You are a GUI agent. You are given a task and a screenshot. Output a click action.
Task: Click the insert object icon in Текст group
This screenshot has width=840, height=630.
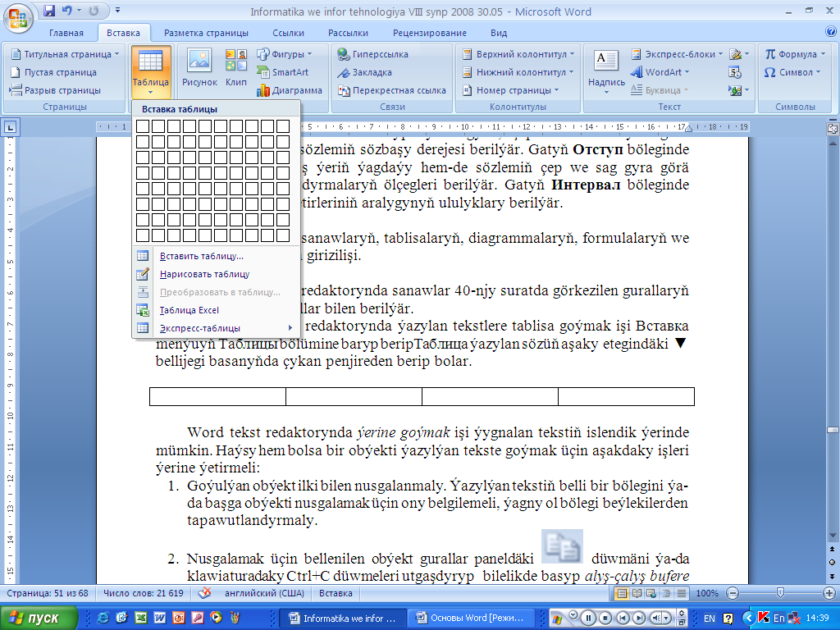pyautogui.click(x=735, y=90)
